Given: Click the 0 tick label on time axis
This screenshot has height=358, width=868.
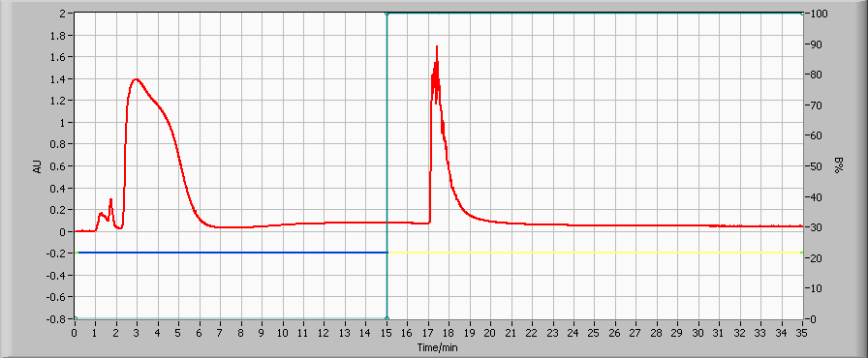Looking at the screenshot, I should point(75,333).
